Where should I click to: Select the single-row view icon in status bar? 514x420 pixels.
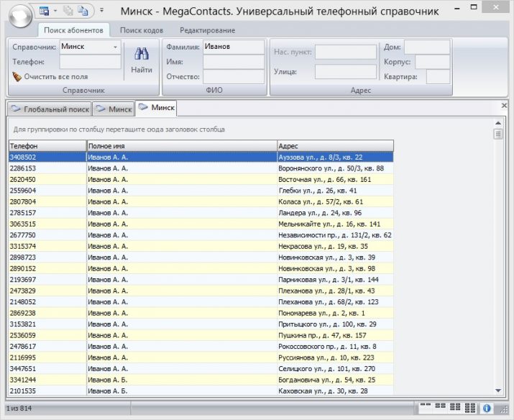pyautogui.click(x=425, y=405)
